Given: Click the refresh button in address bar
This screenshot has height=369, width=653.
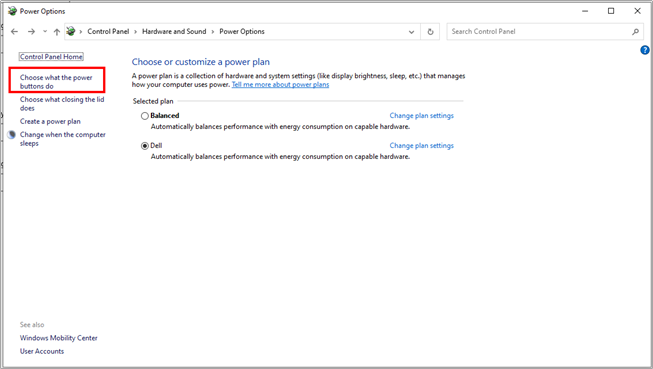Looking at the screenshot, I should [430, 32].
